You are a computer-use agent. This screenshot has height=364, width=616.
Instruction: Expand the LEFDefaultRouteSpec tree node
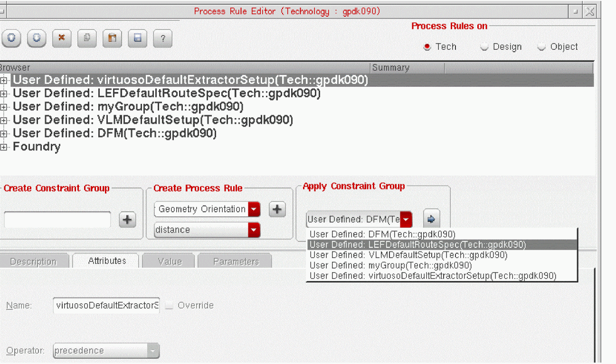pos(4,94)
